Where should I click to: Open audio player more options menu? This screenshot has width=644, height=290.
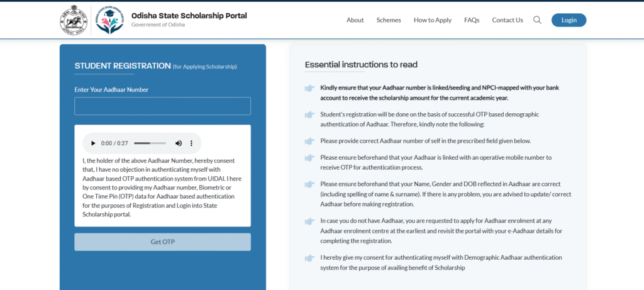[191, 143]
